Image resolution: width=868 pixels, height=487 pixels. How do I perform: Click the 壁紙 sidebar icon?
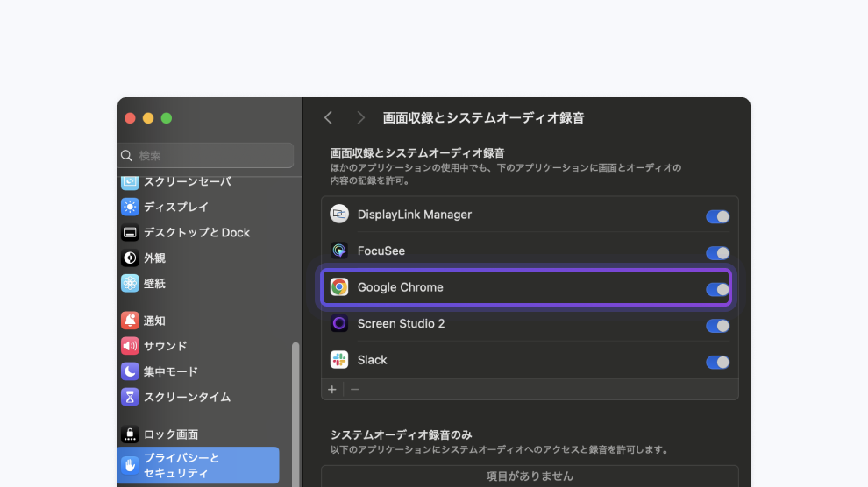point(130,284)
